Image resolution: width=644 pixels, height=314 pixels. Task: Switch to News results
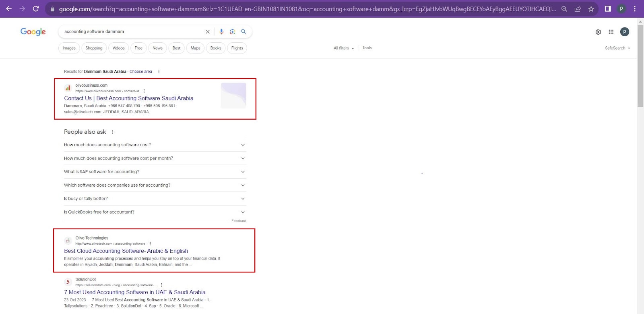click(x=157, y=48)
